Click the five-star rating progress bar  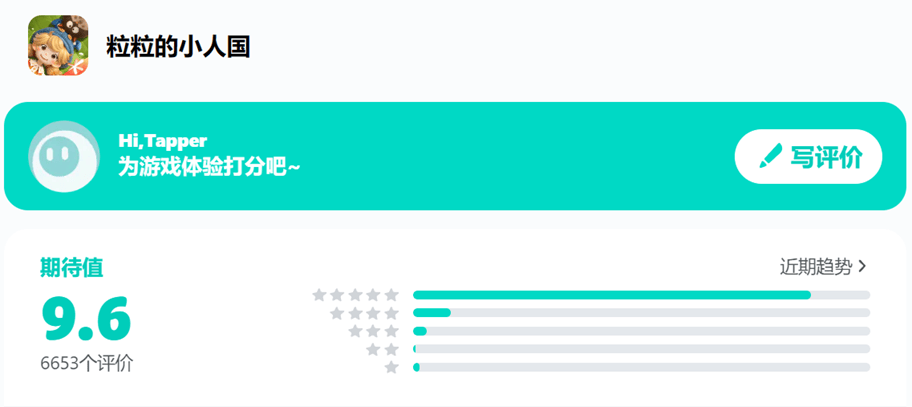tap(641, 295)
